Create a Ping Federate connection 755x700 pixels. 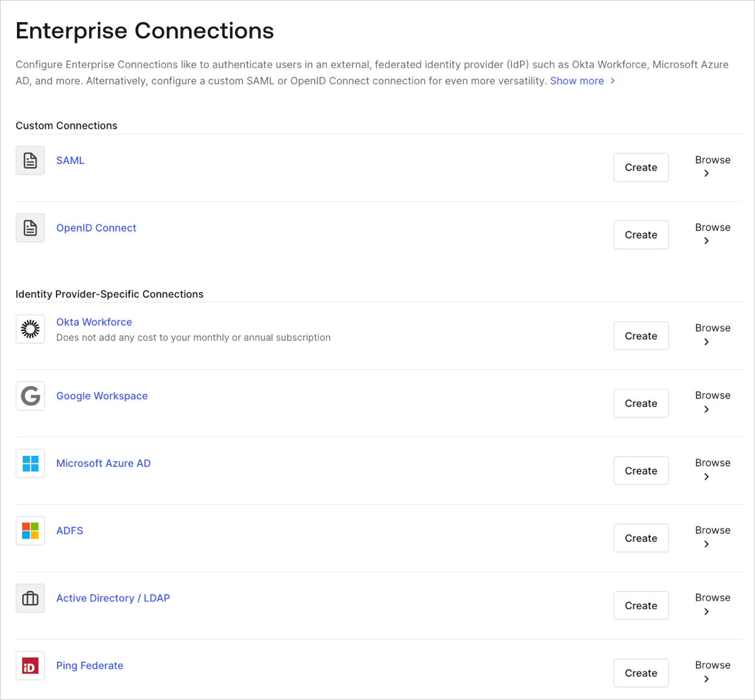pyautogui.click(x=641, y=672)
